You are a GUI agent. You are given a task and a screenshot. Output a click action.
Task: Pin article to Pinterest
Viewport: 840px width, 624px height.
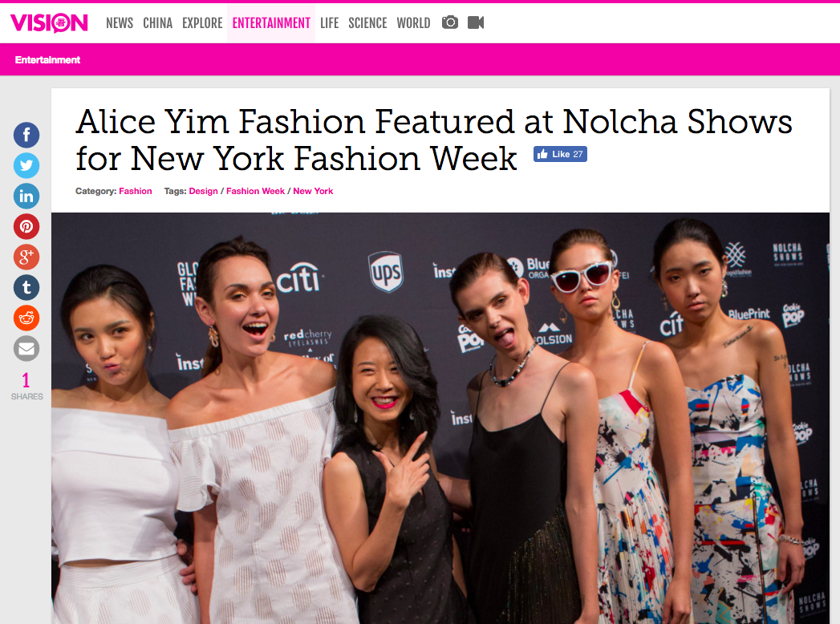tap(26, 226)
